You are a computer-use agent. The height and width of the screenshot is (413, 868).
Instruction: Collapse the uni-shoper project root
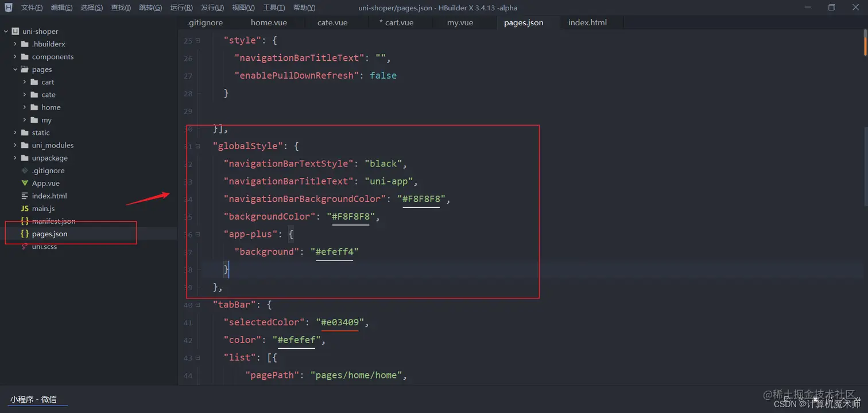(6, 32)
